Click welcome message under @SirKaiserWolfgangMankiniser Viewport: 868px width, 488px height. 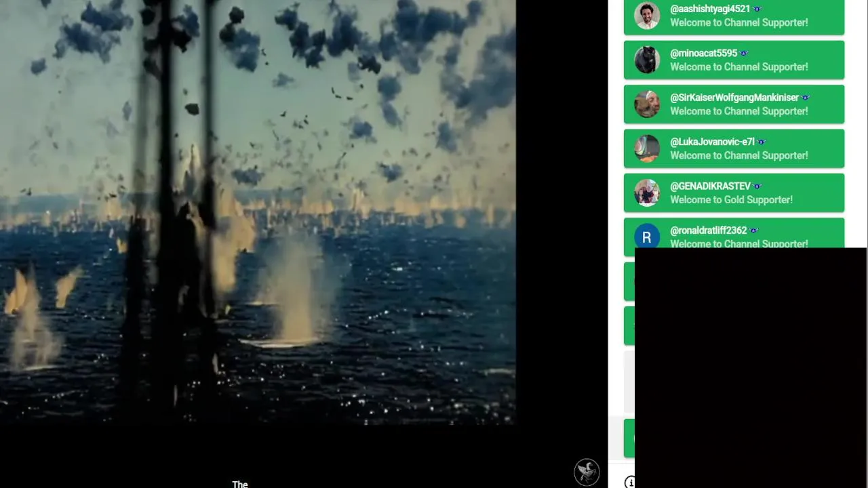(739, 111)
